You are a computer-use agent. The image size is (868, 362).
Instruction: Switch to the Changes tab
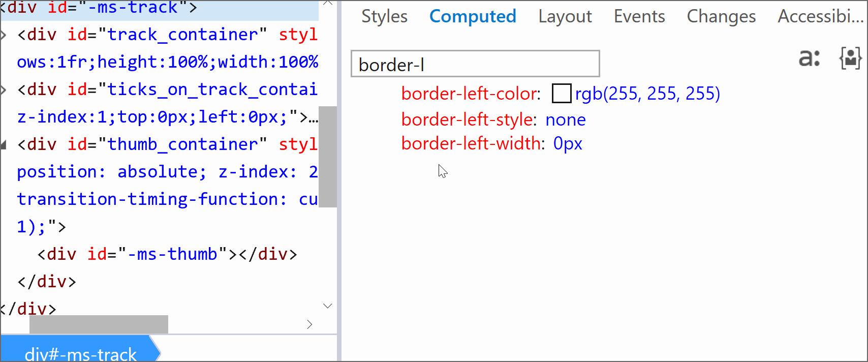721,17
